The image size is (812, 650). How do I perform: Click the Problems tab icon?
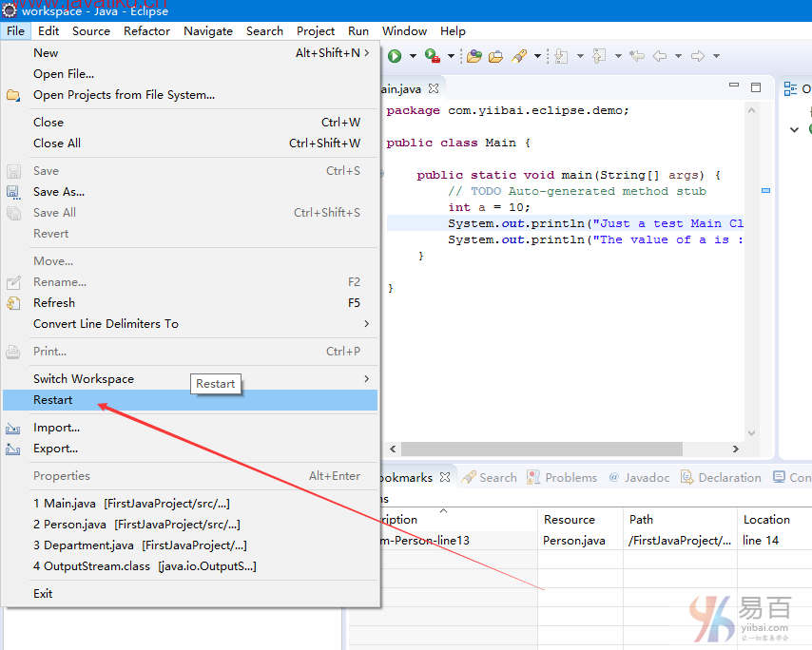532,477
